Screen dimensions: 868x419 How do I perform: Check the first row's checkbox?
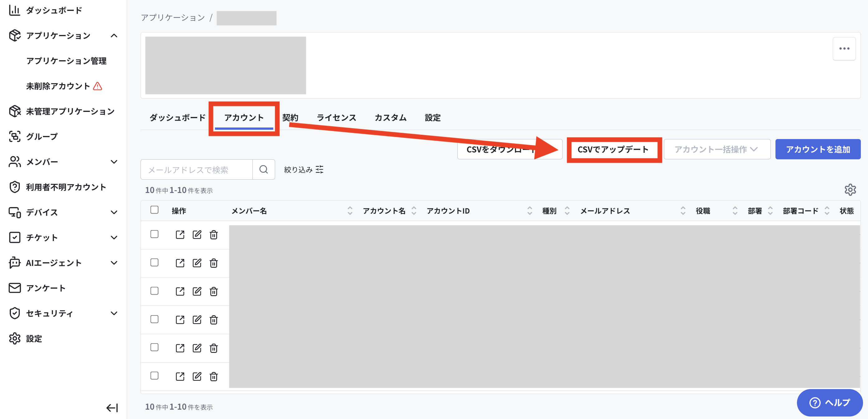[x=154, y=234]
